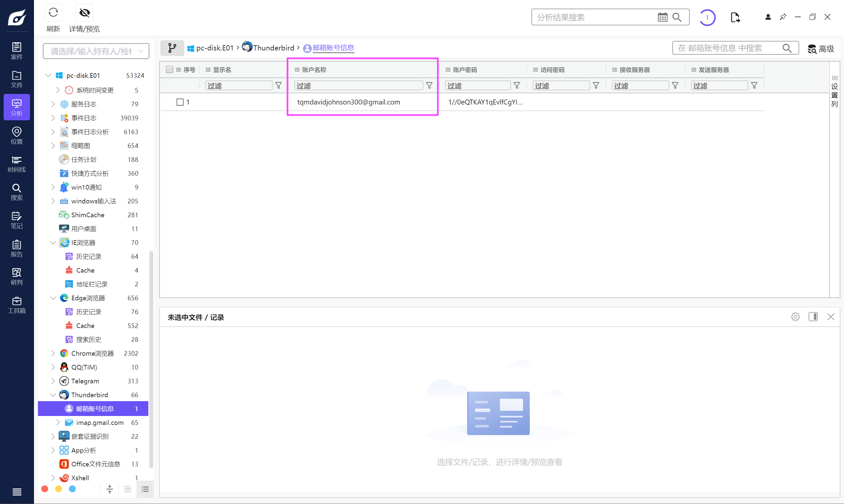This screenshot has height=504, width=844.
Task: Click the hamburger menu icon at sidebar bottom
Action: pyautogui.click(x=16, y=491)
